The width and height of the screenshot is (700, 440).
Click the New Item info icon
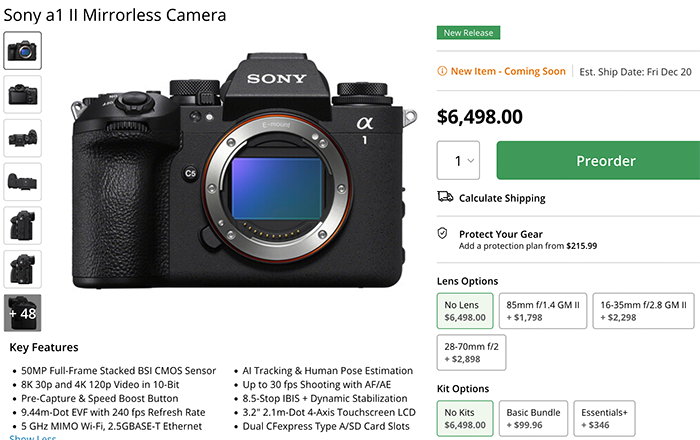(443, 71)
